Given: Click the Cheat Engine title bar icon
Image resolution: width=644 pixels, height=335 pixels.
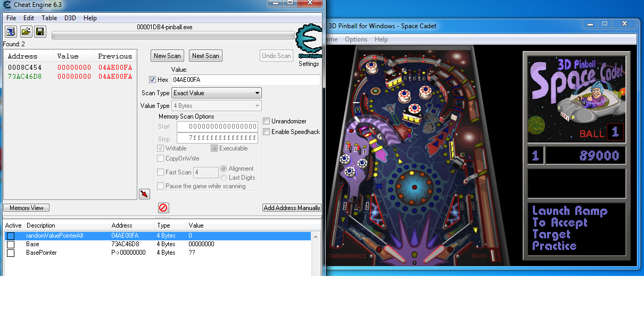Looking at the screenshot, I should [x=5, y=5].
